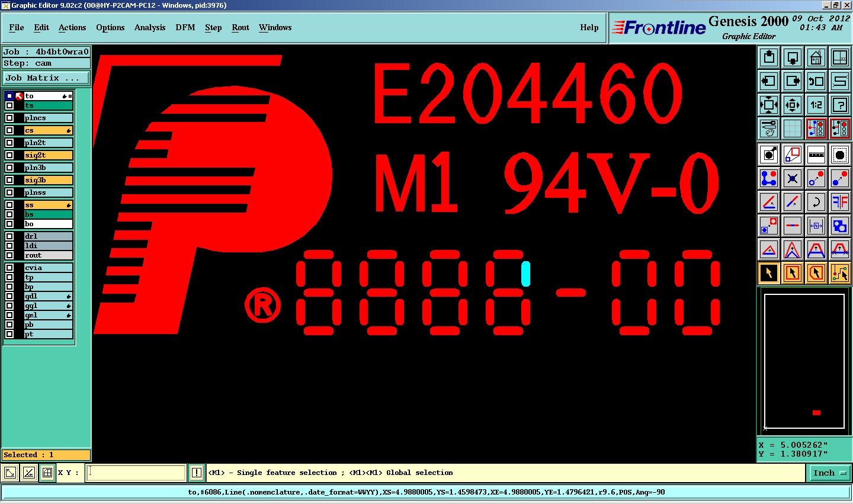Open the Edit menu
This screenshot has height=504, width=853.
pyautogui.click(x=41, y=27)
